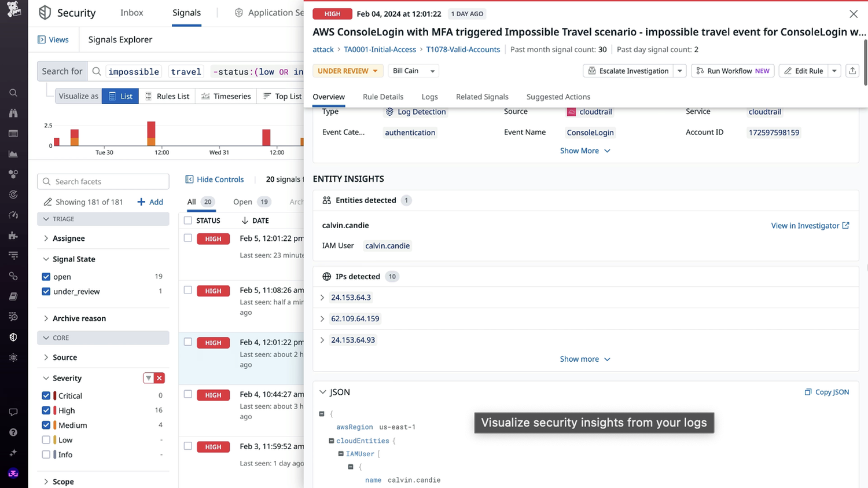
Task: Collapse the JSON section
Action: (x=323, y=392)
